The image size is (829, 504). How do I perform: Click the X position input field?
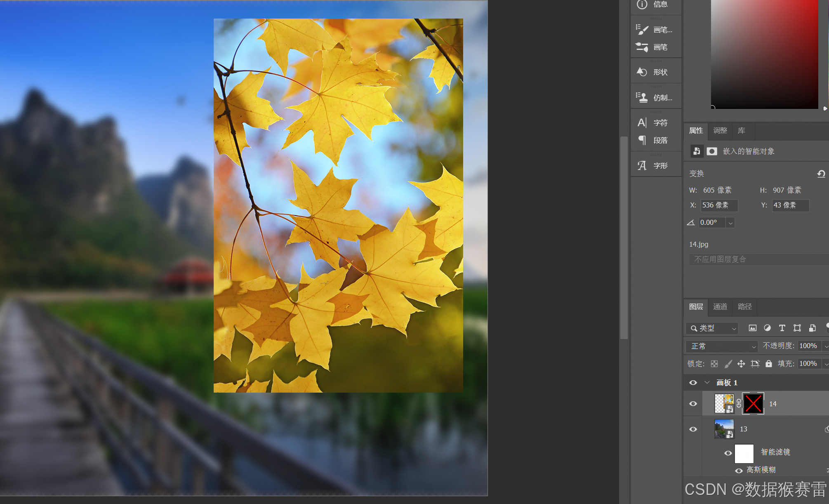(x=719, y=205)
